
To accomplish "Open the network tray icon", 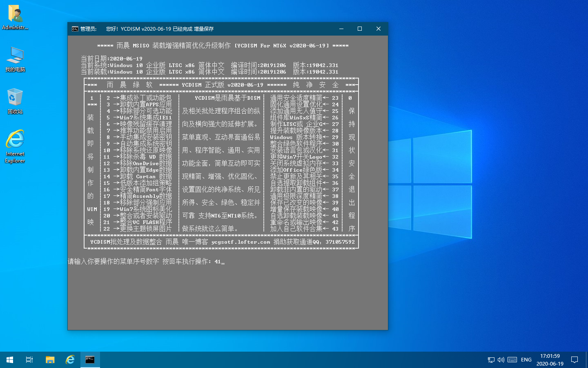I will [491, 360].
